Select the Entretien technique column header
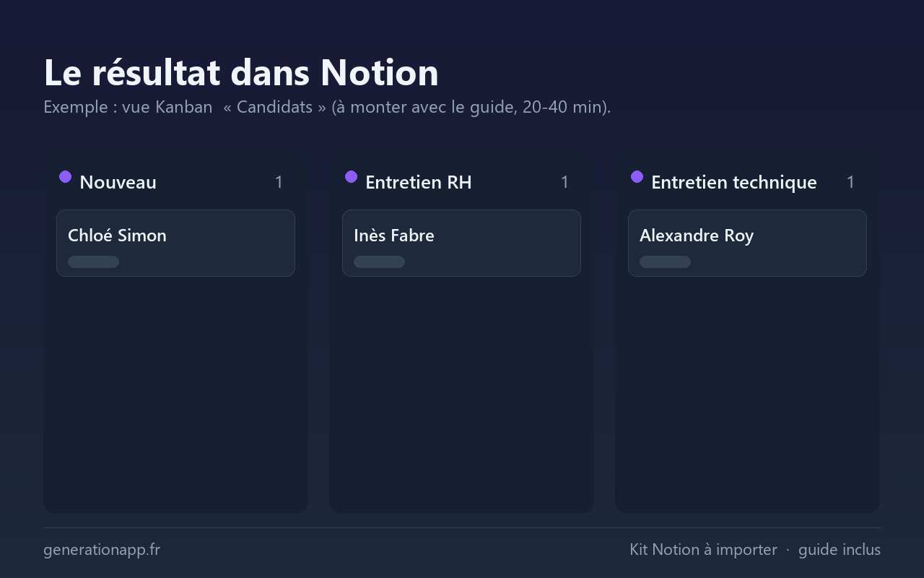The image size is (924, 578). click(x=734, y=182)
